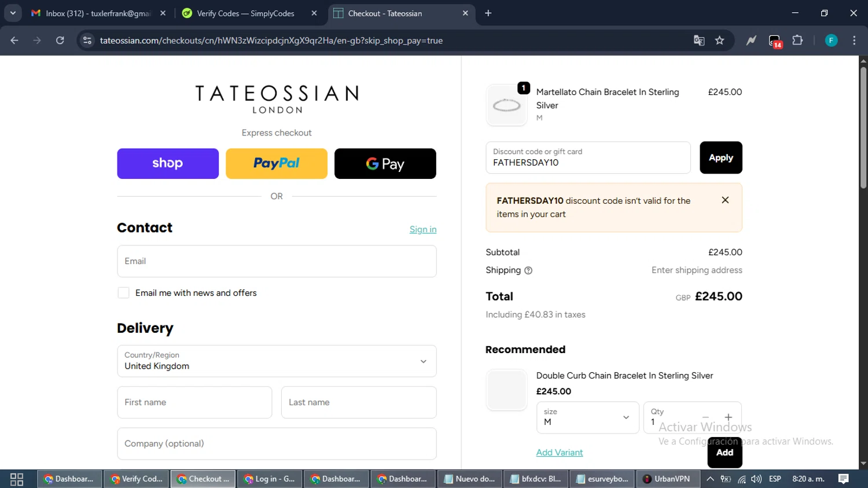
Task: Click the ESP language indicator
Action: (775, 479)
